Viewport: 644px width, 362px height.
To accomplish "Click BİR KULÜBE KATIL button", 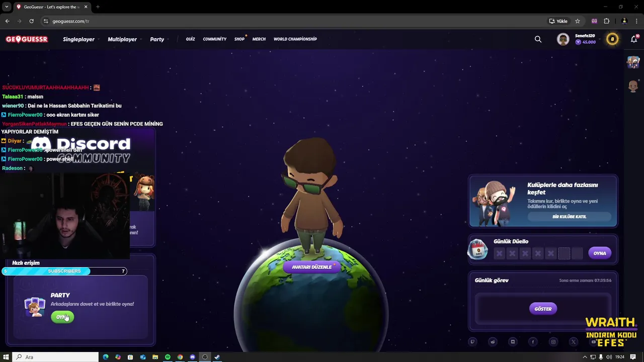I will tap(569, 217).
